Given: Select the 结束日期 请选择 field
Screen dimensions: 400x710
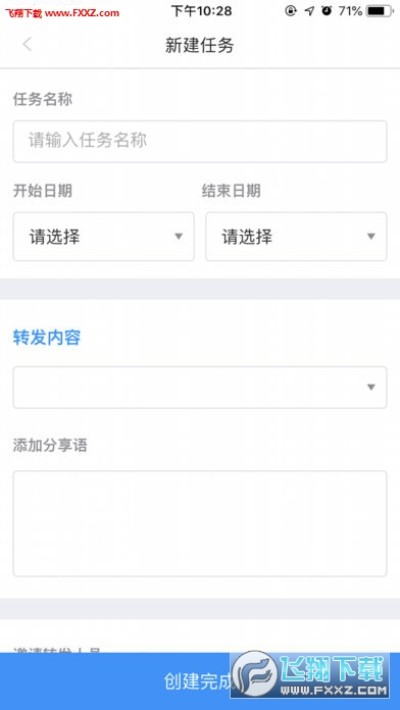Looking at the screenshot, I should (x=296, y=236).
